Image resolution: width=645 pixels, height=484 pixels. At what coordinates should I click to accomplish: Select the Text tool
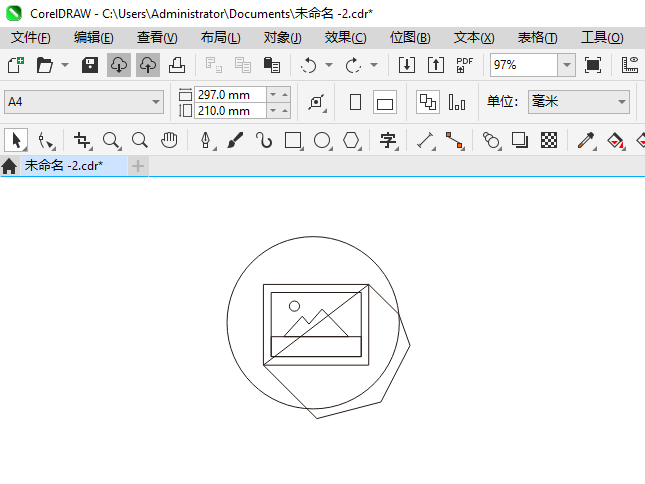388,141
